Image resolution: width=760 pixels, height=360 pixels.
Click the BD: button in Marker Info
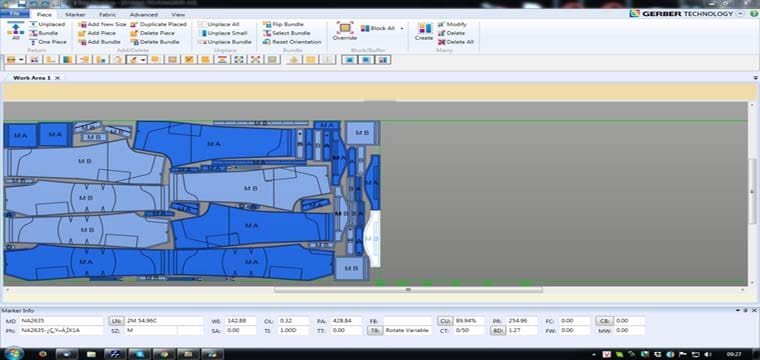point(498,330)
